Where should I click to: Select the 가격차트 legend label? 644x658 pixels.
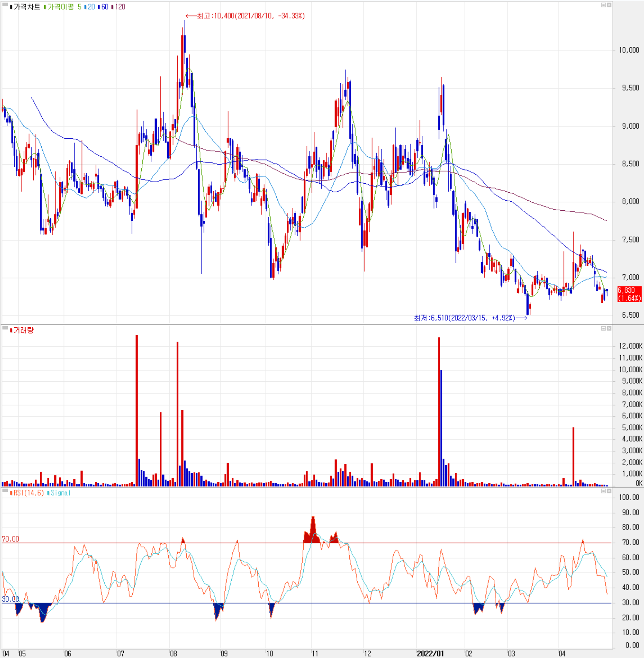[25, 7]
